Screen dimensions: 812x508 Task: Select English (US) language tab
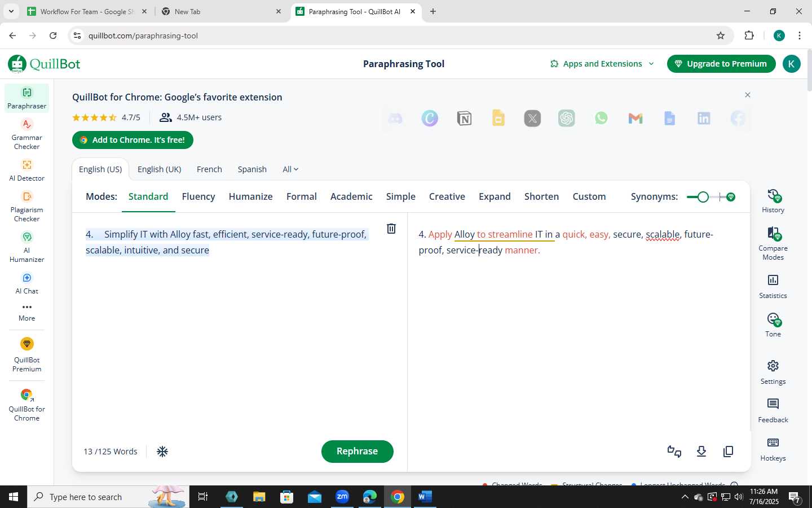point(100,169)
